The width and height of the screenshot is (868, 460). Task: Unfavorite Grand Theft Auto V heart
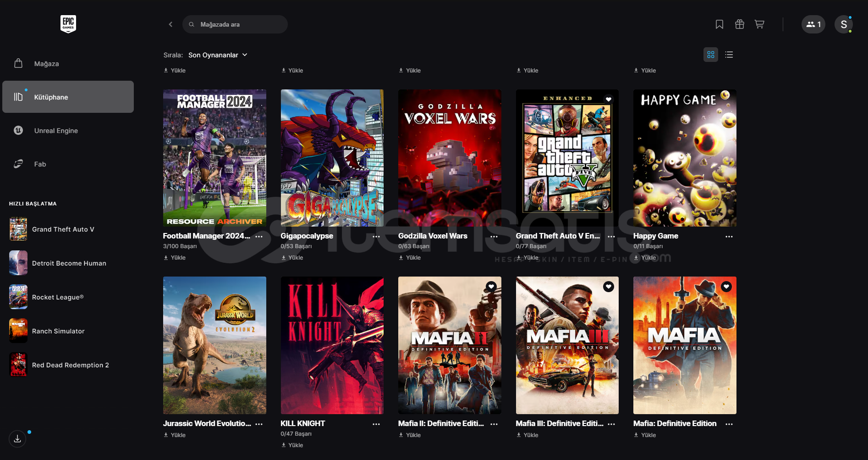(609, 99)
